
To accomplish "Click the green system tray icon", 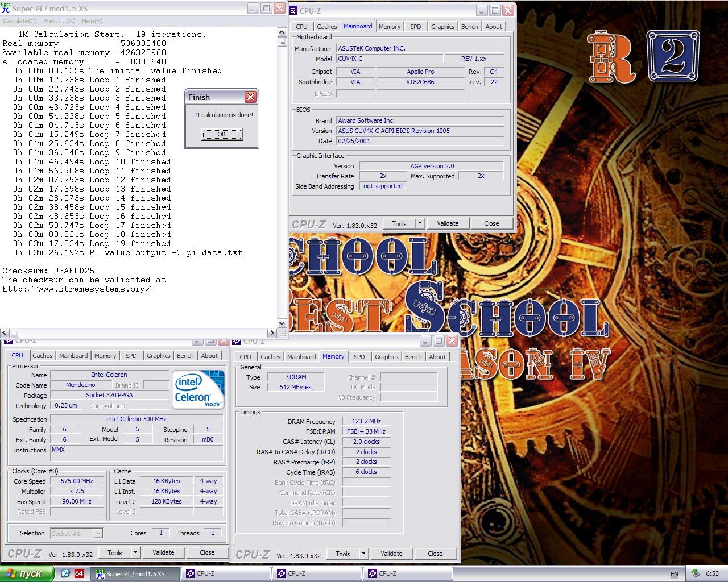I will pos(696,573).
